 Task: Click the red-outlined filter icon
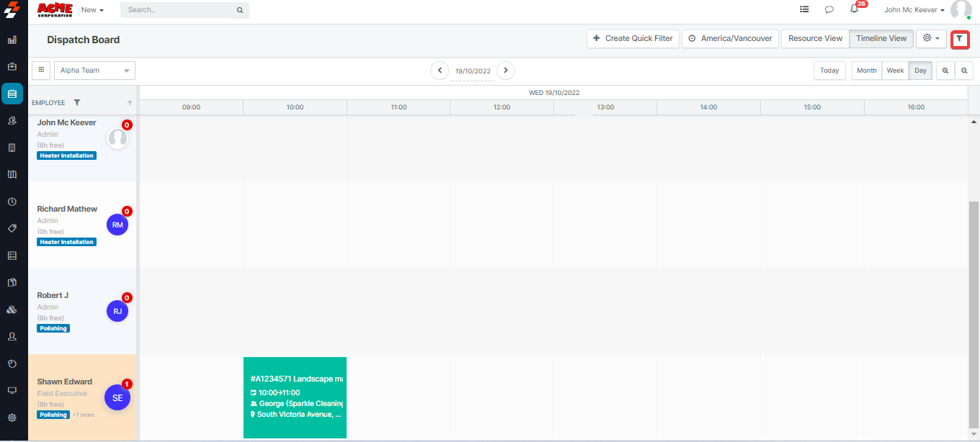[959, 39]
